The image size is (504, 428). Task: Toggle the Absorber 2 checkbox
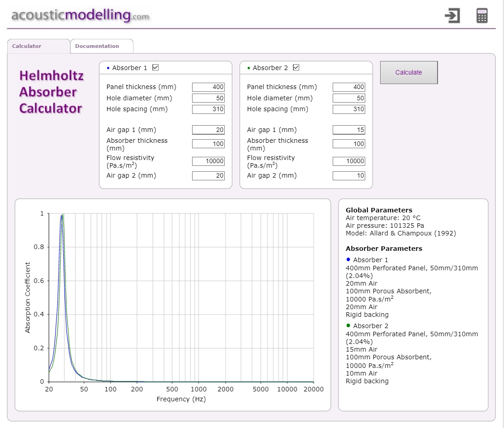[296, 68]
